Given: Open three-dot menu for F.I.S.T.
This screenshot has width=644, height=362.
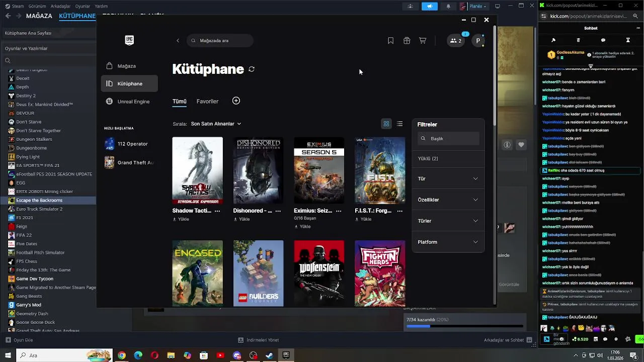Looking at the screenshot, I should pos(399,211).
